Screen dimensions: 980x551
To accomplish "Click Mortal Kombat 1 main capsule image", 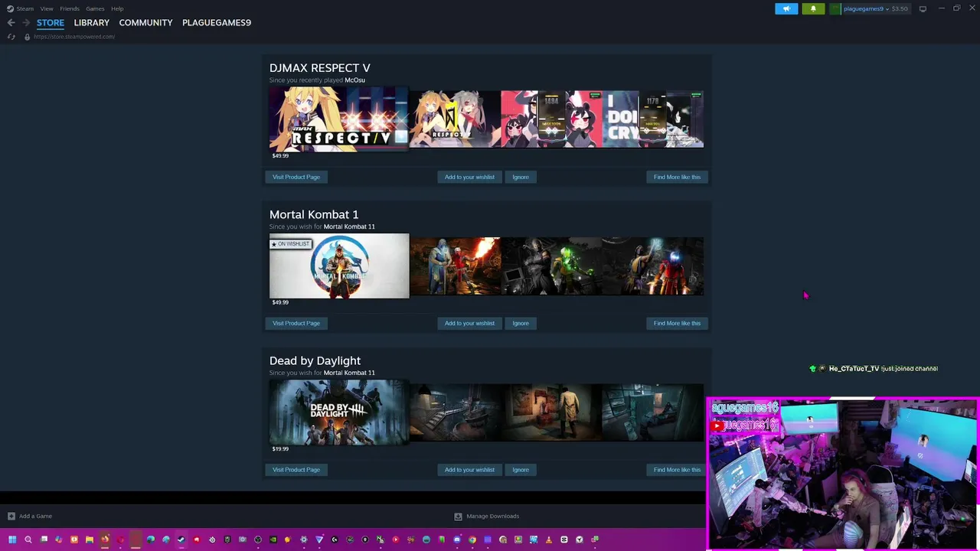I will tap(339, 266).
